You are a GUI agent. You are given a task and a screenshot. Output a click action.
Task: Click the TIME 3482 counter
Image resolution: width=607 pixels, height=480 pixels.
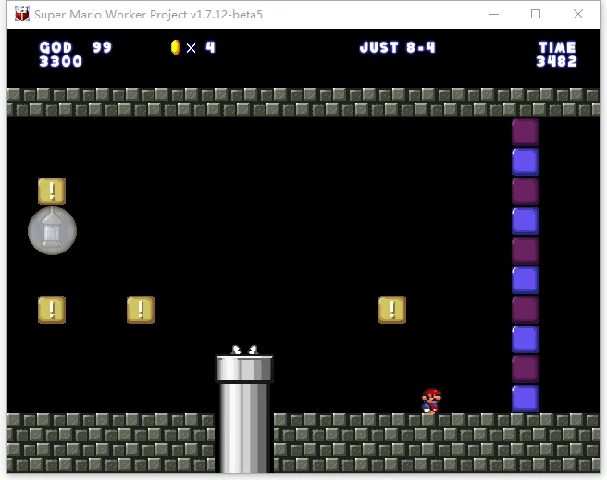tap(557, 54)
